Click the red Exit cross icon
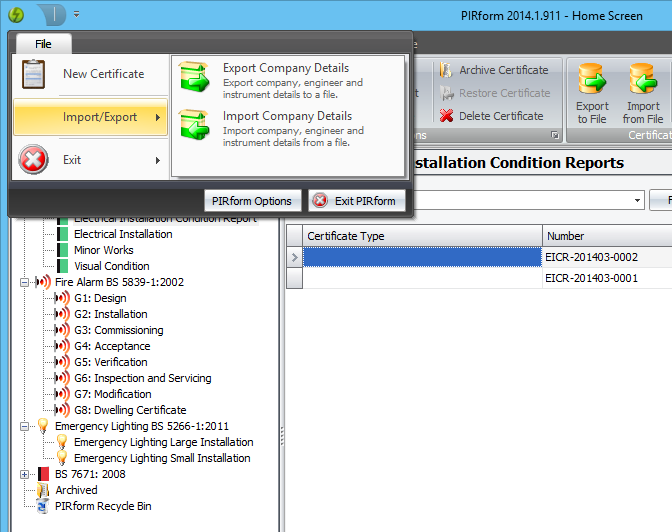The image size is (672, 532). point(34,160)
